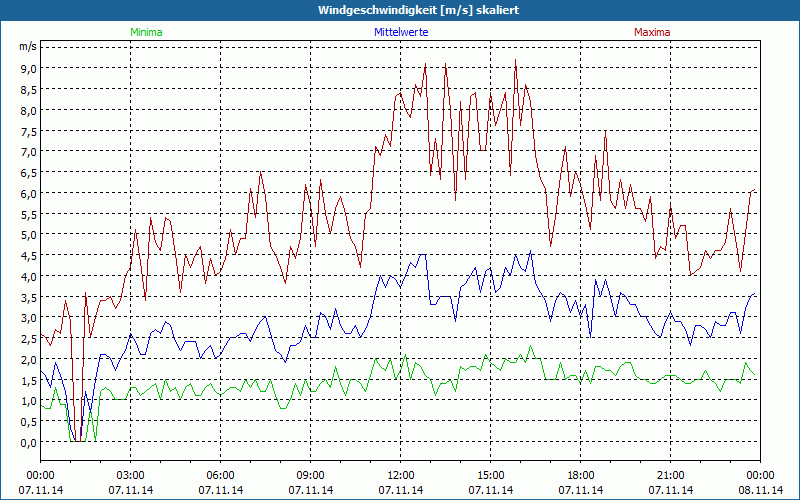Click the 0,0 y-axis value
800x500 pixels.
coord(29,443)
